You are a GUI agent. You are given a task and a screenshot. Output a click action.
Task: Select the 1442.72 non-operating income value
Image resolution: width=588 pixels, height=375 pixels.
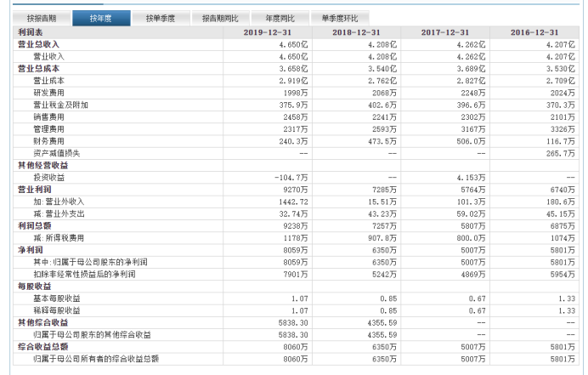click(x=293, y=202)
